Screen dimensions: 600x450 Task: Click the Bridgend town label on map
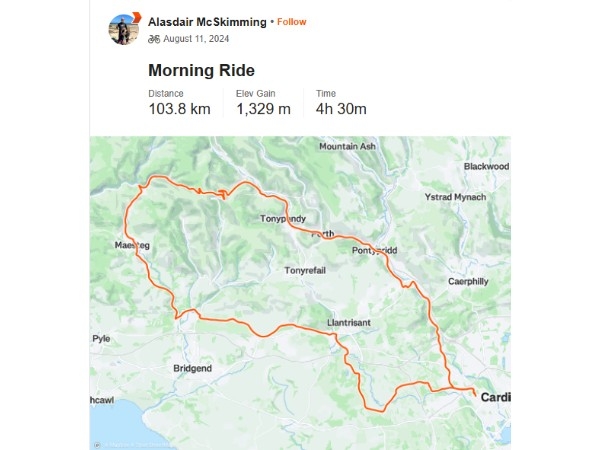pos(192,368)
